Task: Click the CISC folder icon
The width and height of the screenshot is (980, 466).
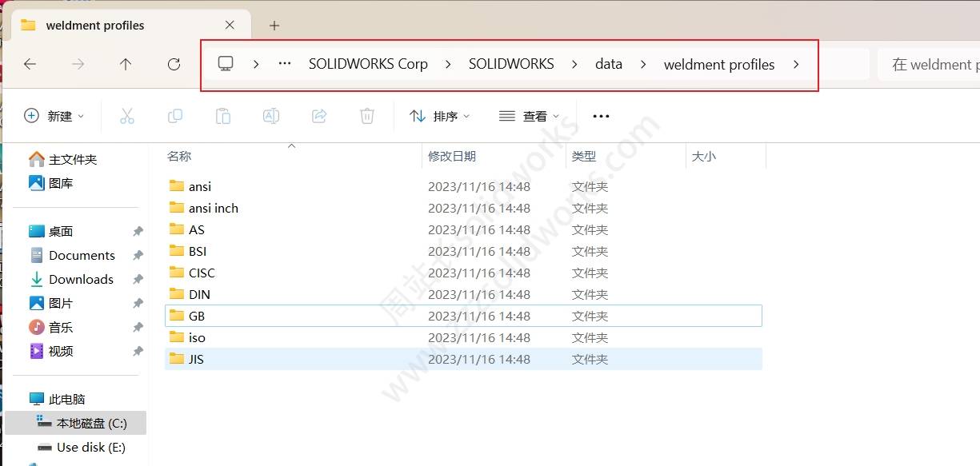Action: point(177,273)
